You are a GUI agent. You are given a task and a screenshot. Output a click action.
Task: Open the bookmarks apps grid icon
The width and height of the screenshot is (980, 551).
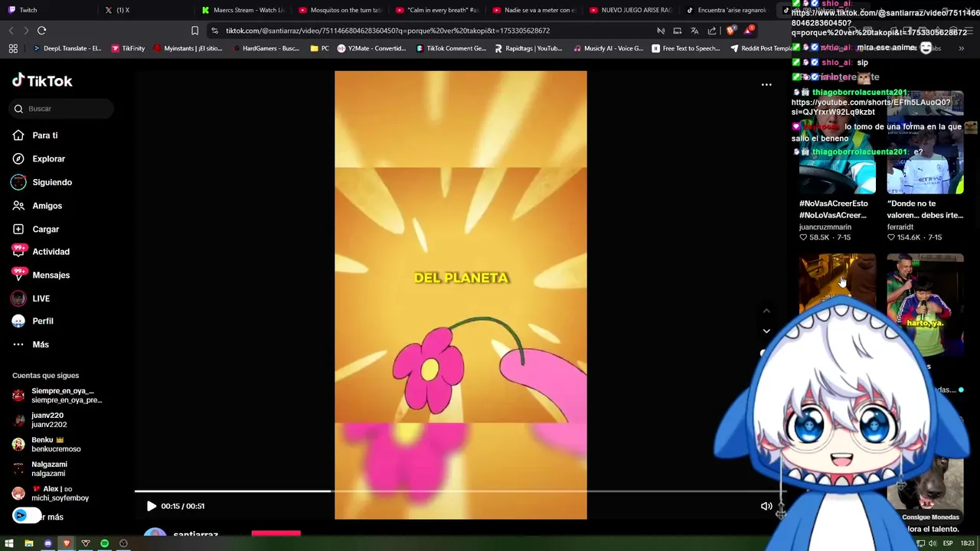13,48
